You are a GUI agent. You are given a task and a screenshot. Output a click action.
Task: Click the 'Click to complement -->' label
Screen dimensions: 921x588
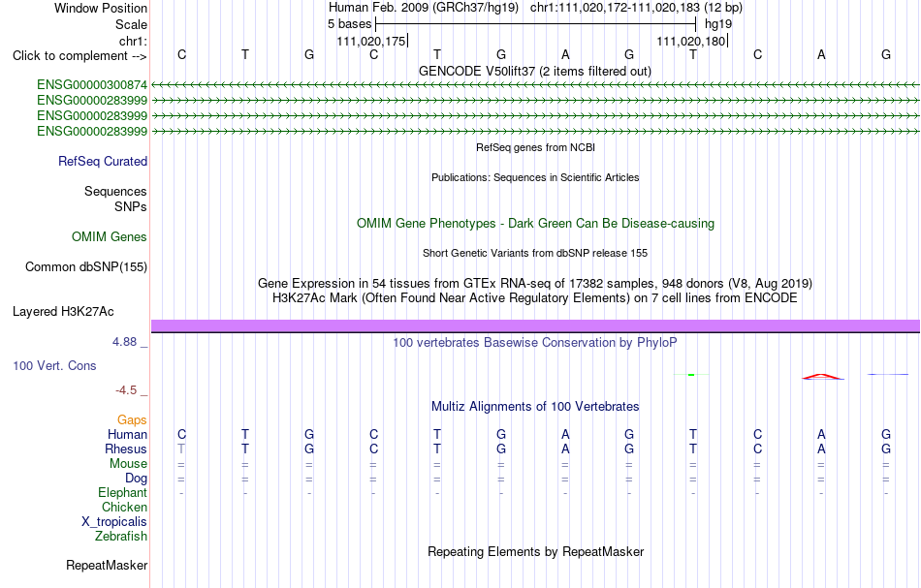tap(79, 56)
